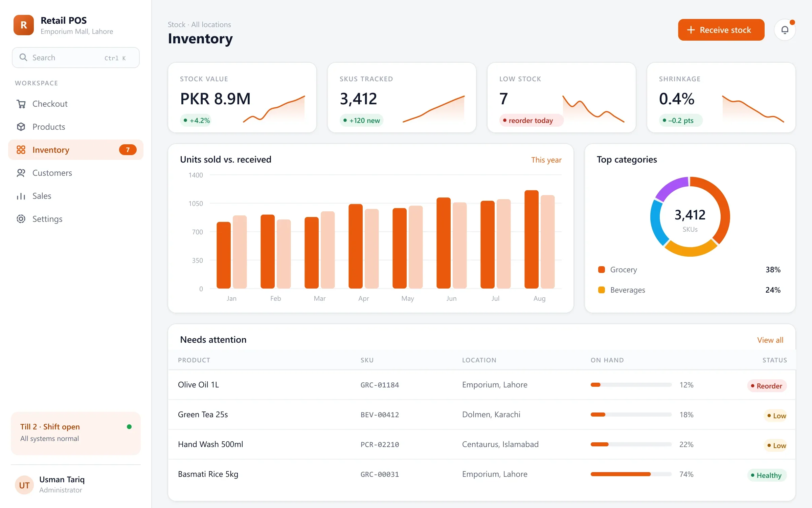This screenshot has height=508, width=812.
Task: Click the +120 new badge
Action: (361, 121)
